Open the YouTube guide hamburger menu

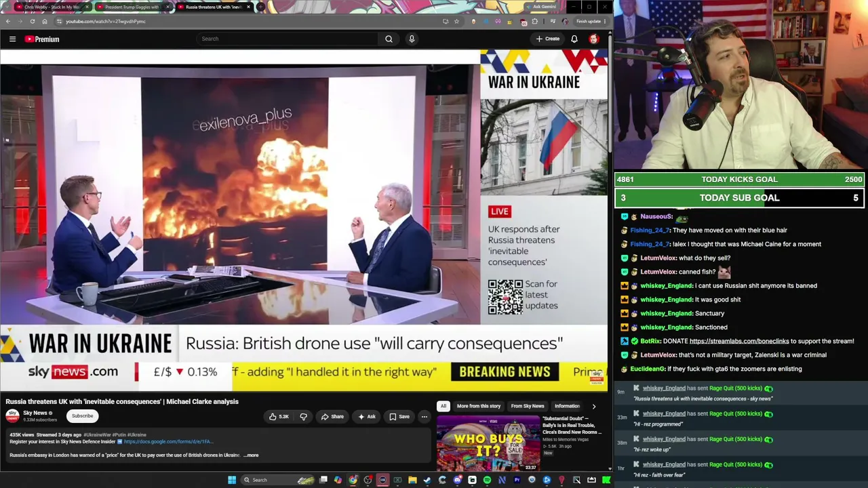point(12,39)
